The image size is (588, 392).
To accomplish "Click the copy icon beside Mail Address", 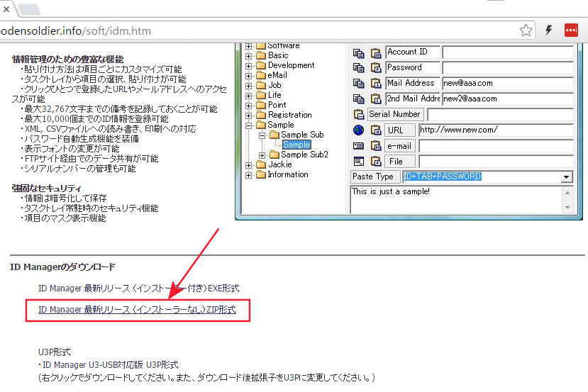I will tap(358, 83).
